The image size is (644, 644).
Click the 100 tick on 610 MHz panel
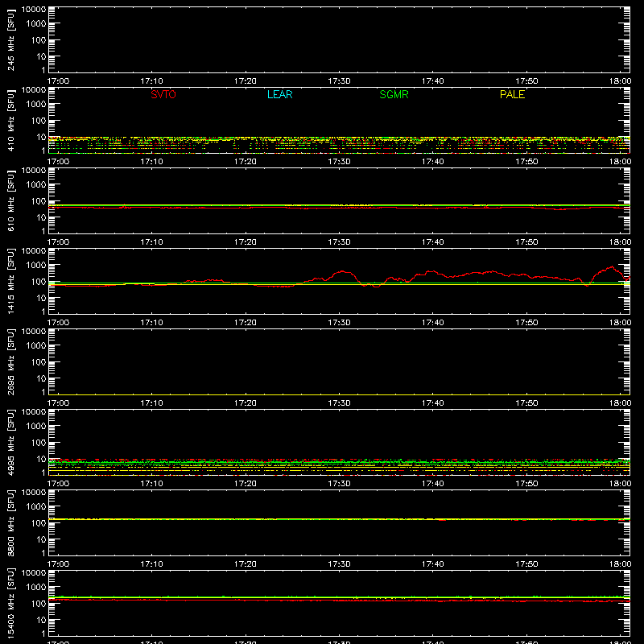coord(39,201)
